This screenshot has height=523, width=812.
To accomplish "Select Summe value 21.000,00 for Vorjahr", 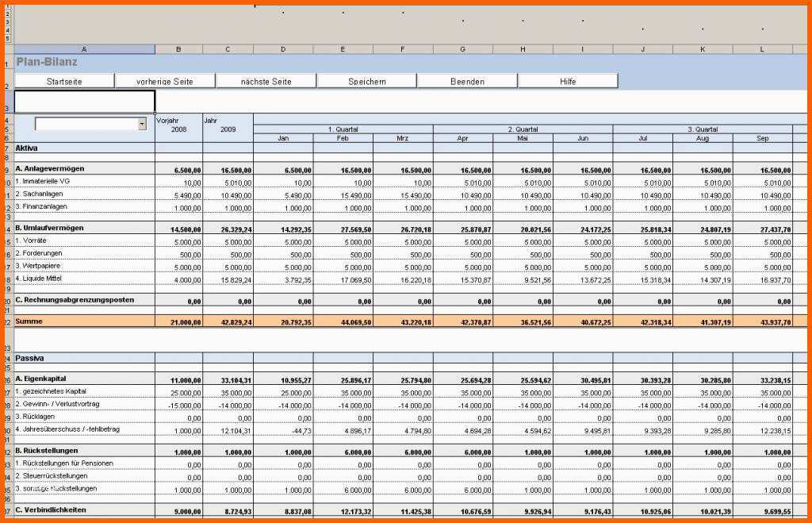I will click(x=178, y=321).
